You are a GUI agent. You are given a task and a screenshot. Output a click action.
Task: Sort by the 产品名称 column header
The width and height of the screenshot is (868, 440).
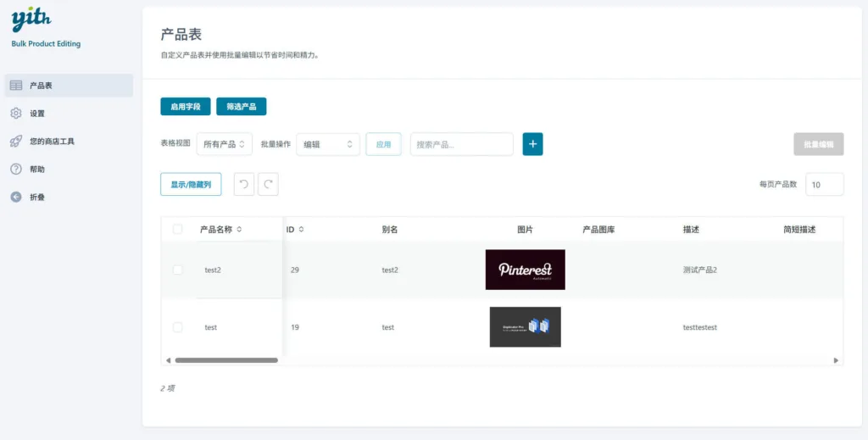220,229
